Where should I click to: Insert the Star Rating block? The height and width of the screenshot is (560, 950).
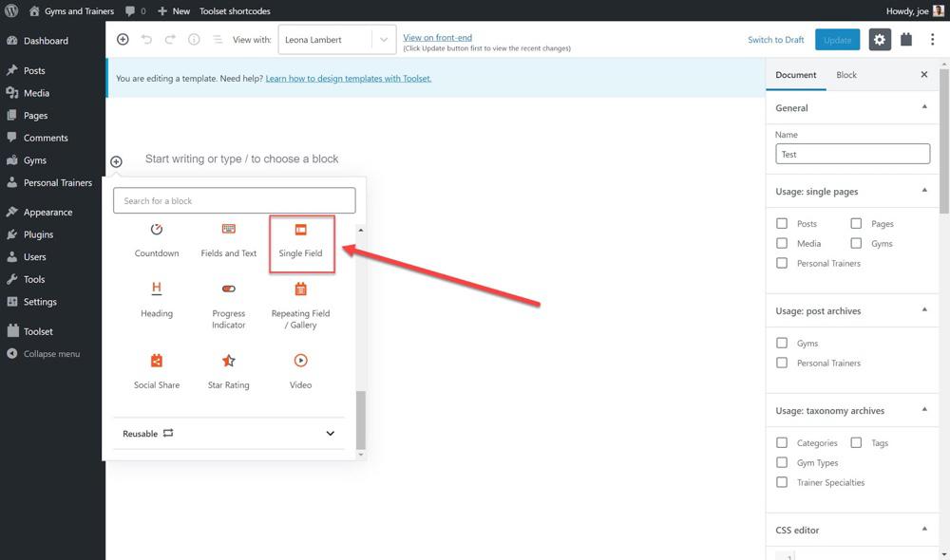[228, 371]
